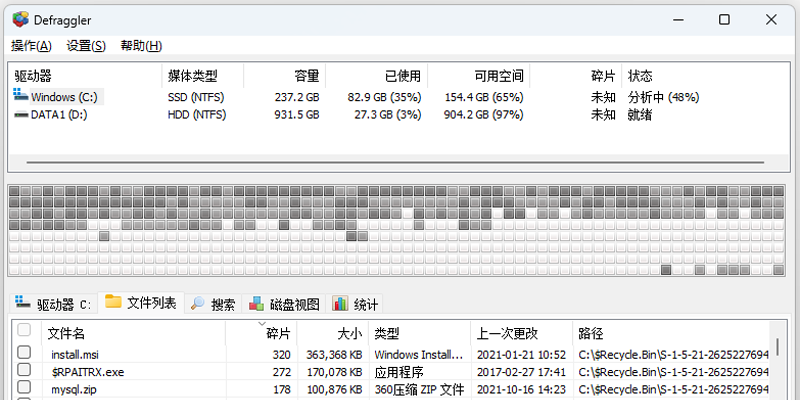The width and height of the screenshot is (800, 400).
Task: Click the 363,368 KB size cell
Action: click(x=334, y=355)
